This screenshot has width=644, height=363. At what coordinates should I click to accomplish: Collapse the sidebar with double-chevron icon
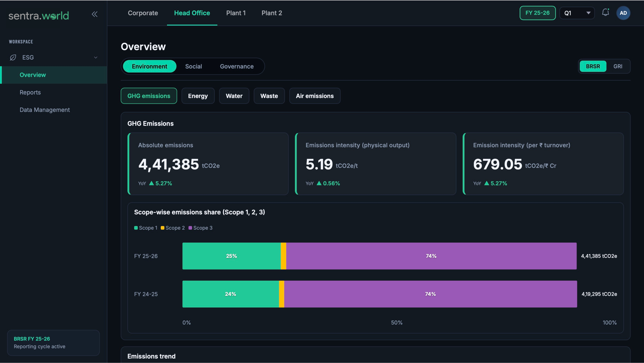pyautogui.click(x=95, y=14)
